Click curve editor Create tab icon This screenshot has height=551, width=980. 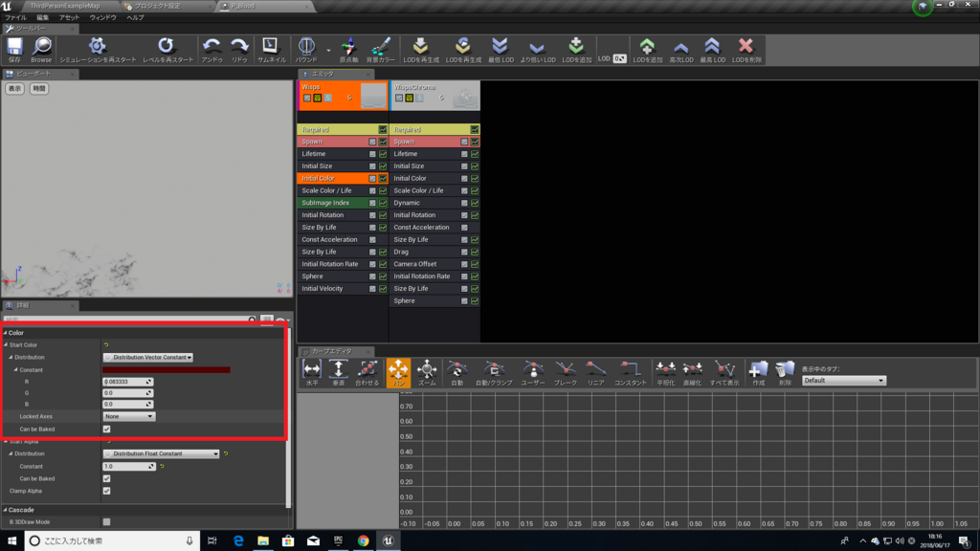pyautogui.click(x=758, y=373)
